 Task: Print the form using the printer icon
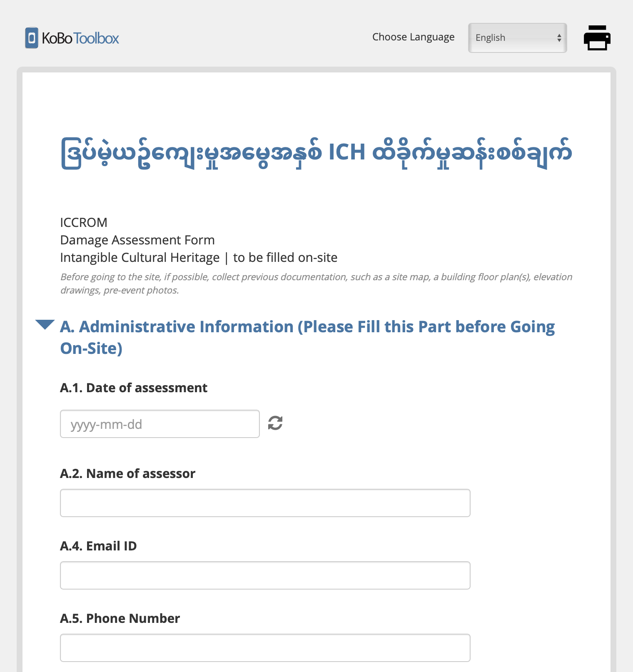point(597,38)
